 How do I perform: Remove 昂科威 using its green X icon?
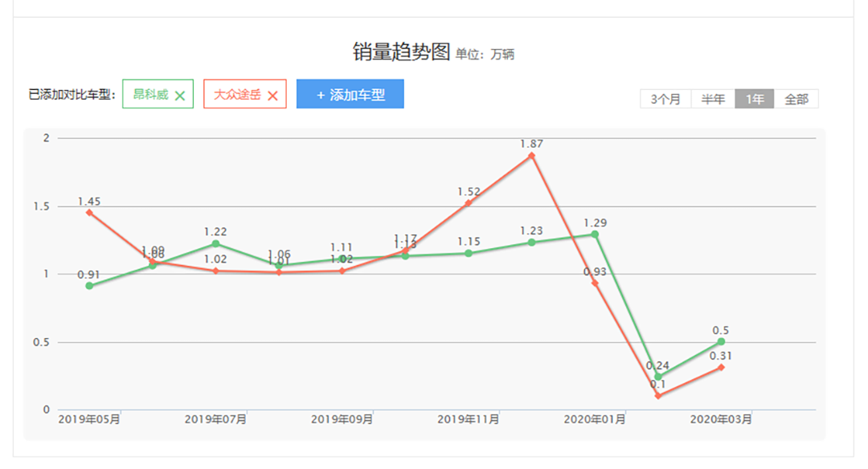pos(180,96)
